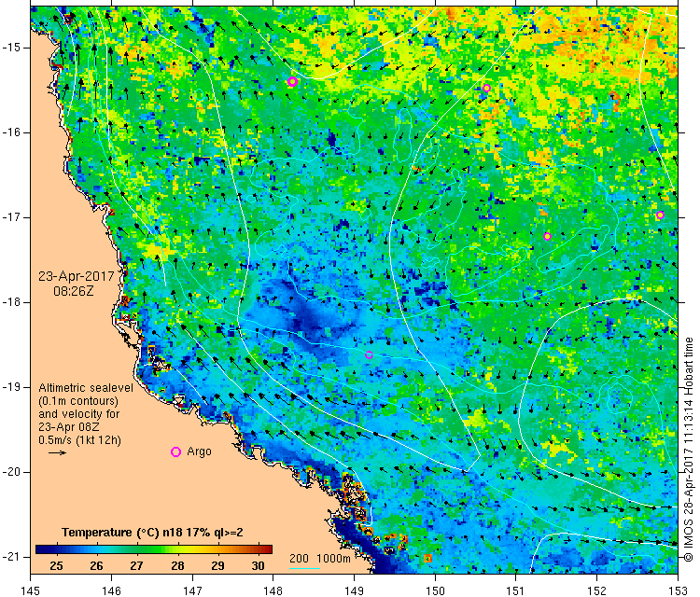Click longitude axis label '152'

(x=597, y=590)
